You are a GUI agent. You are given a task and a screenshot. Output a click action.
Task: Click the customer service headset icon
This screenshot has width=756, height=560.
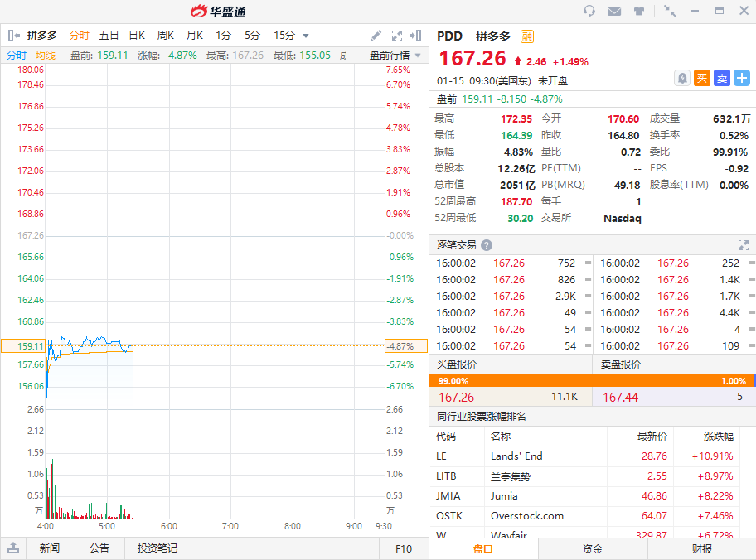click(589, 11)
